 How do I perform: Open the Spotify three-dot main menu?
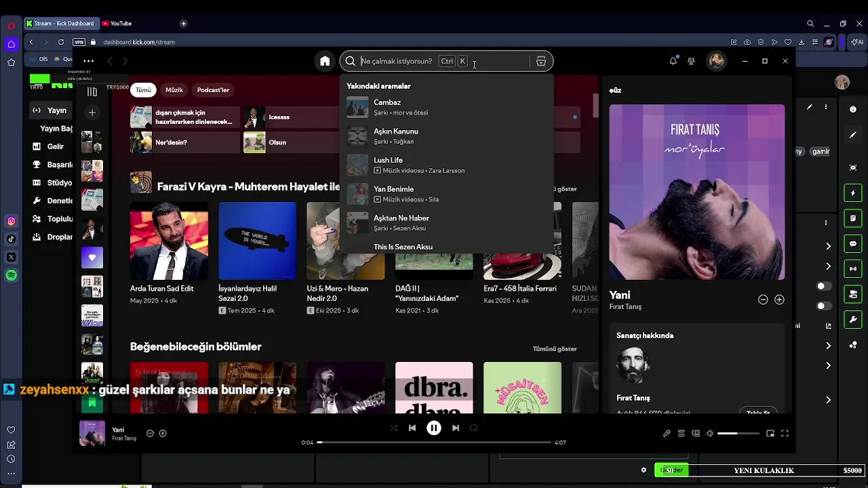88,61
